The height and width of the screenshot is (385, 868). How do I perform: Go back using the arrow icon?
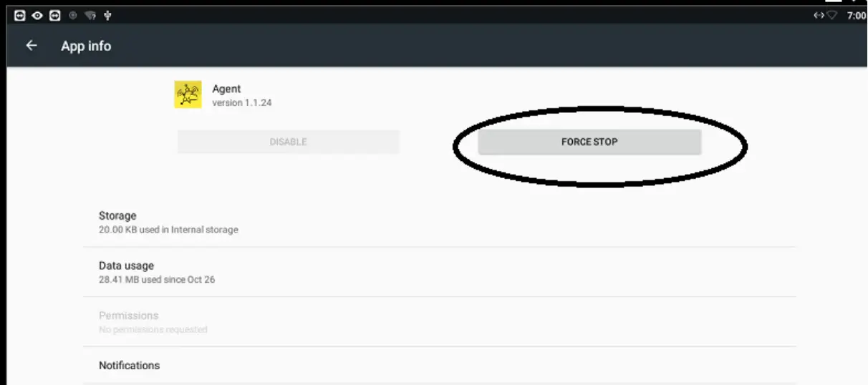coord(31,46)
